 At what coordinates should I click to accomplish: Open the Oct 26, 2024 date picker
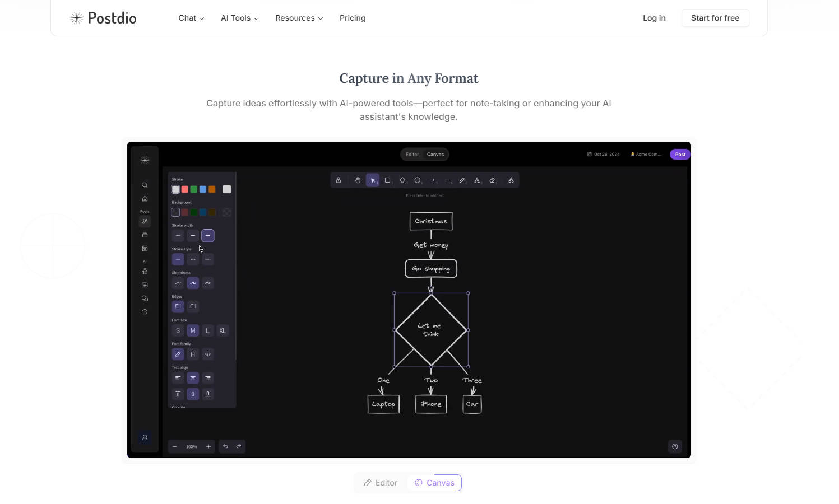tap(604, 155)
